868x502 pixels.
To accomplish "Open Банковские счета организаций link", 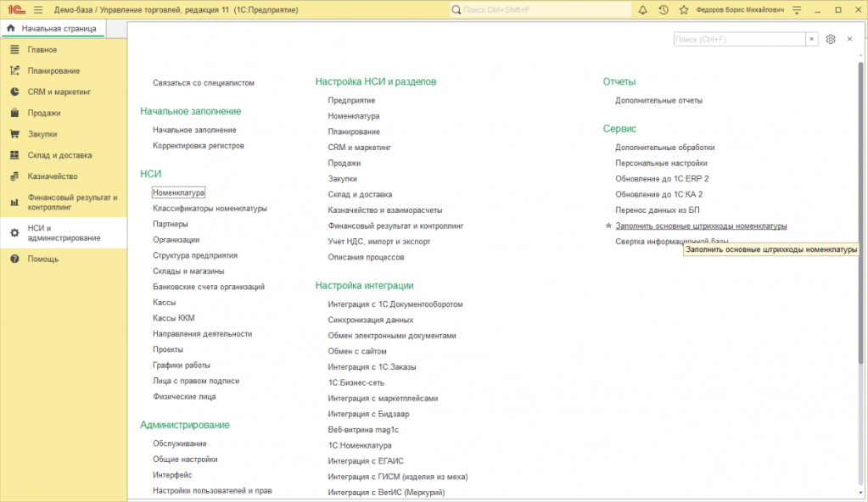I will point(209,287).
